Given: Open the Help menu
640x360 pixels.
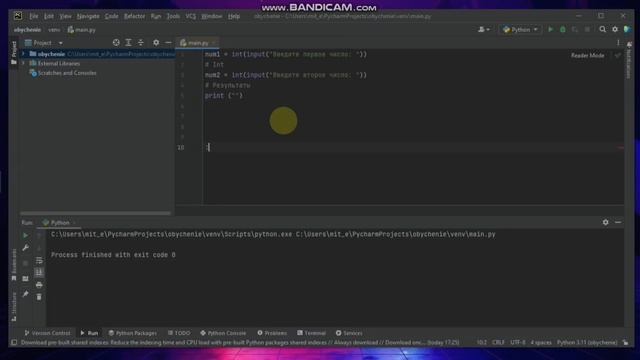Looking at the screenshot, I should pyautogui.click(x=234, y=16).
